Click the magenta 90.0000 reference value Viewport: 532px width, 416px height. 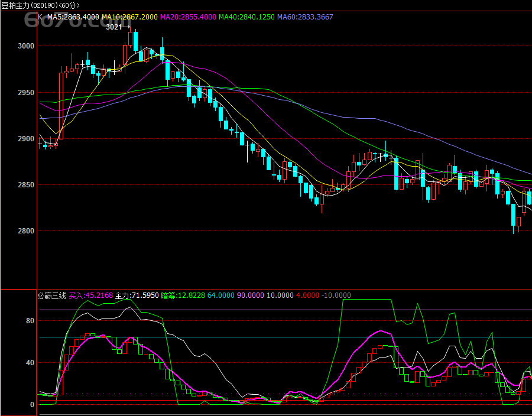[x=251, y=295]
